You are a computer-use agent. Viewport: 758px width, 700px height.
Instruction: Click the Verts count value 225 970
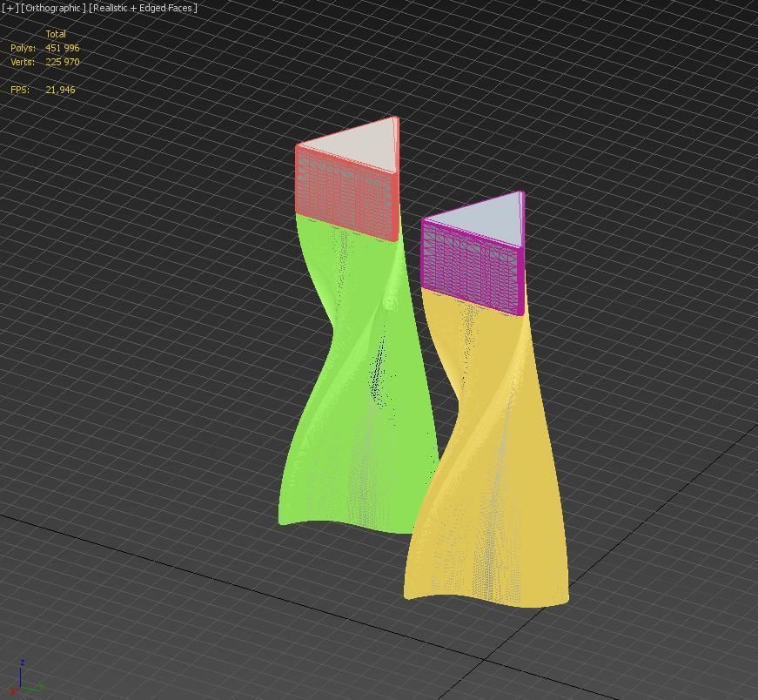[x=63, y=62]
